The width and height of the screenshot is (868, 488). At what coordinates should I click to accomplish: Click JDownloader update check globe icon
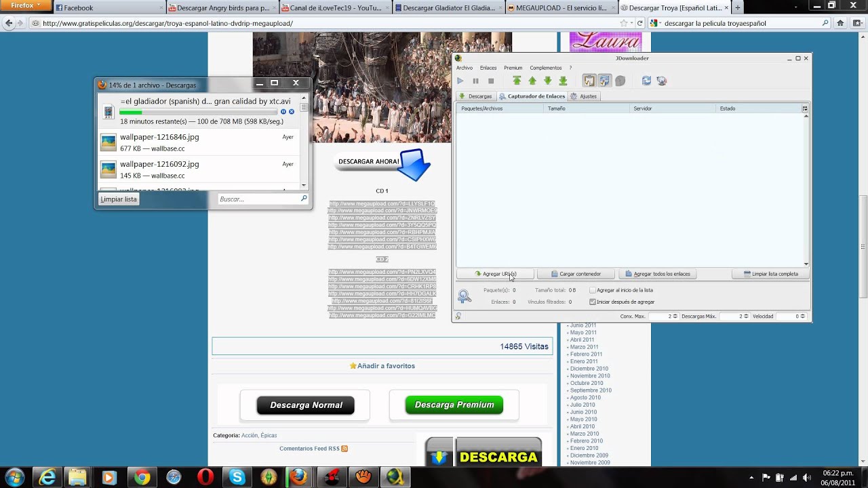point(662,81)
